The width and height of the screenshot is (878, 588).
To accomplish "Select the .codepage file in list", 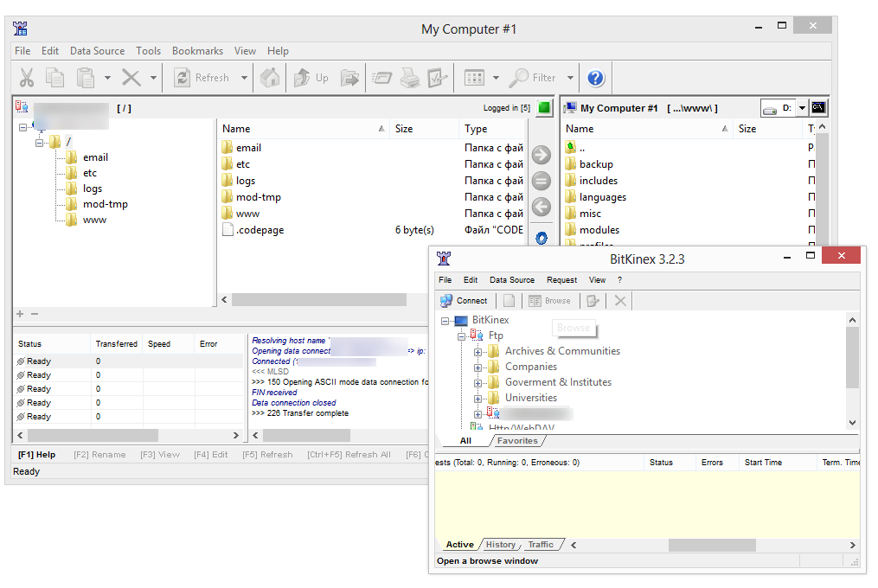I will pos(260,230).
